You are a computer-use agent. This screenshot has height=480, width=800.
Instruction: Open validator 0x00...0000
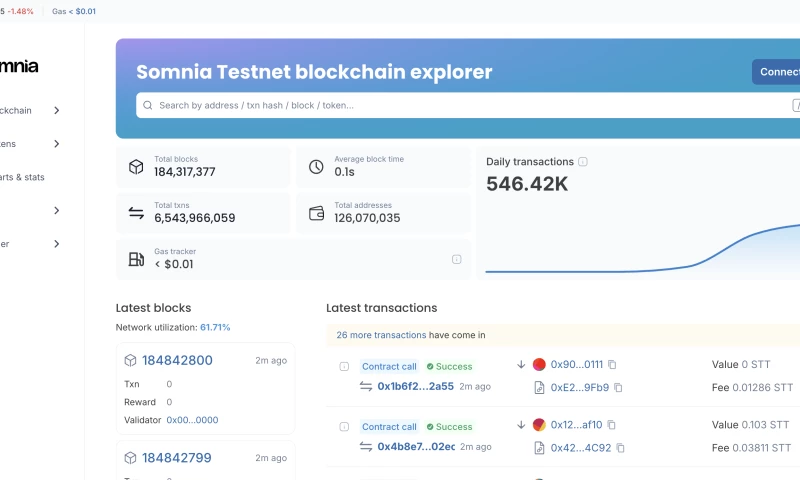pos(192,420)
